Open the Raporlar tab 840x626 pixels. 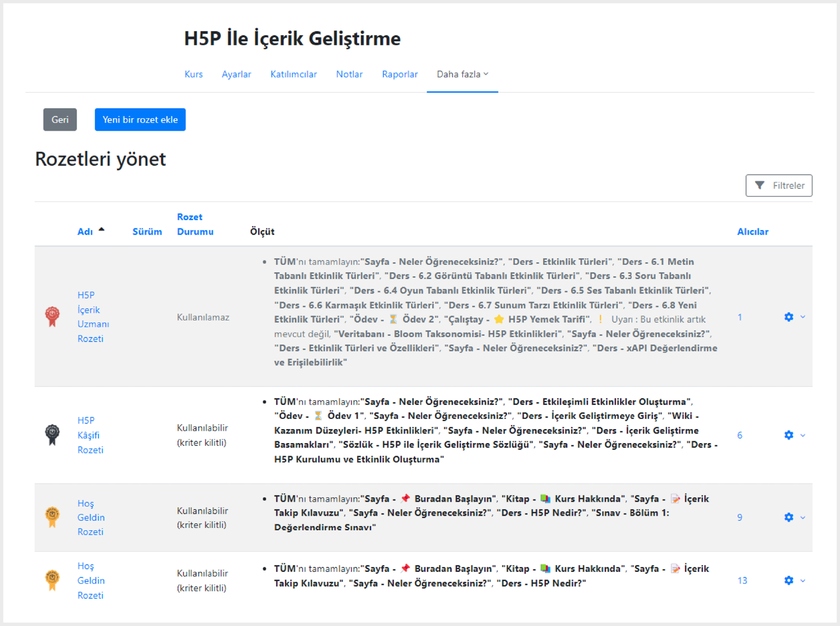[x=400, y=74]
